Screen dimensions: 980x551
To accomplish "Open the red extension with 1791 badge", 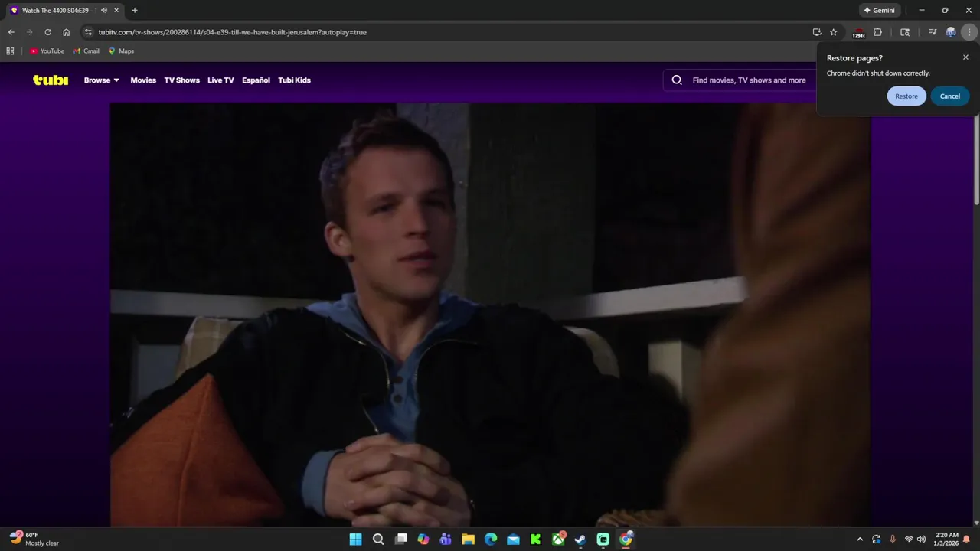I will (x=858, y=33).
